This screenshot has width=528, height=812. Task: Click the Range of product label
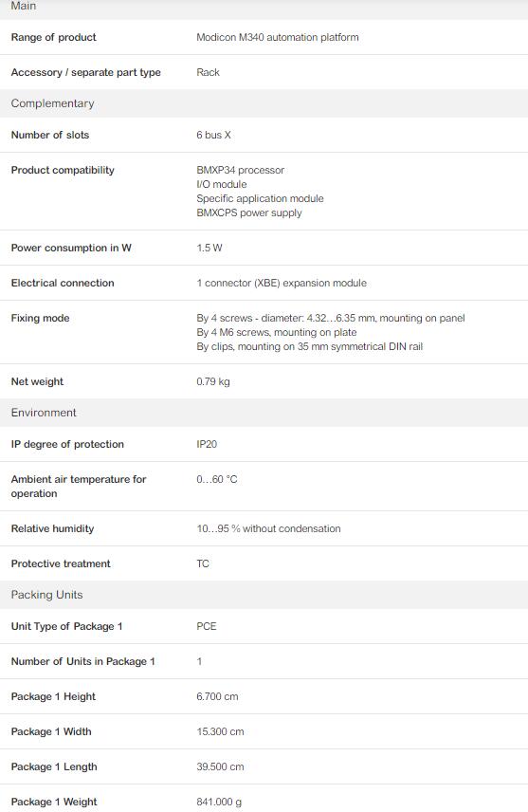53,37
